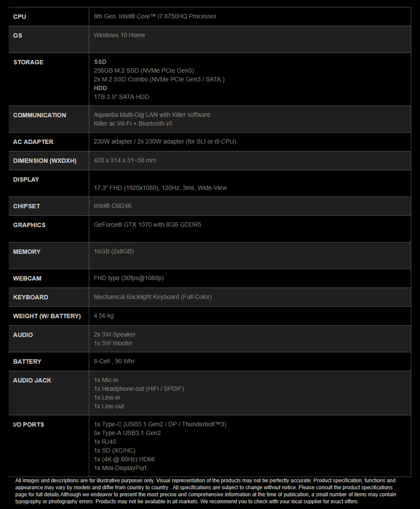Select the 8750HQ Processor text

coord(190,16)
